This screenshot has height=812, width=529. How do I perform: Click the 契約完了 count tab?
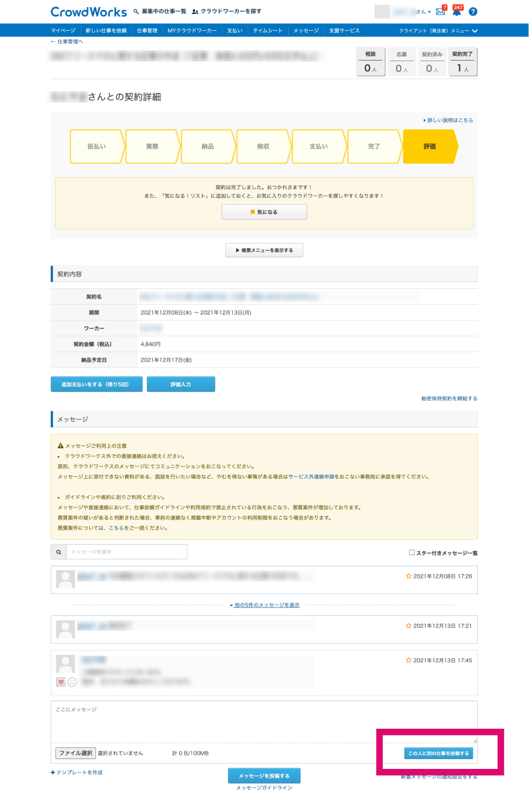click(x=463, y=62)
